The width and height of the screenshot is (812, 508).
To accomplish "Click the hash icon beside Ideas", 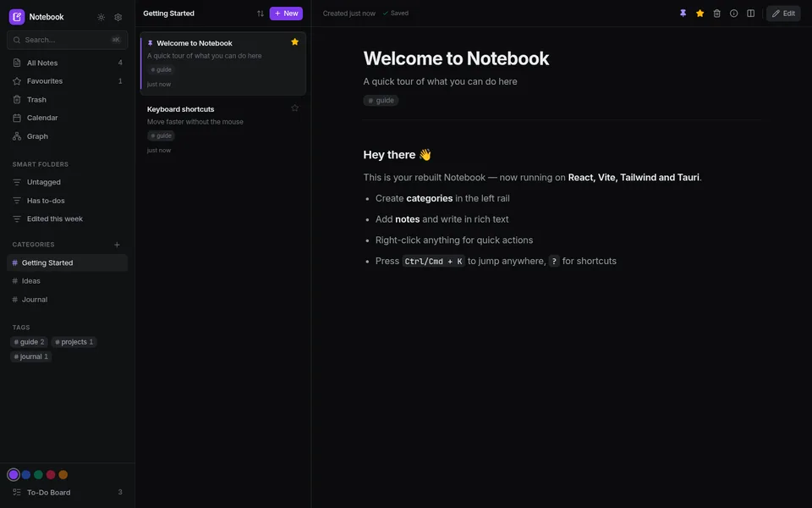I will (x=15, y=281).
